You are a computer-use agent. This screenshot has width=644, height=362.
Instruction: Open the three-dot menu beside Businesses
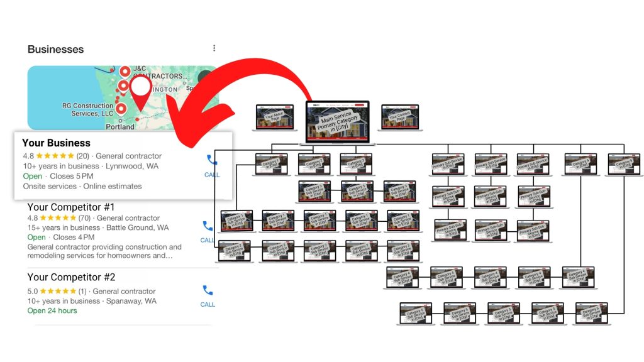click(214, 48)
